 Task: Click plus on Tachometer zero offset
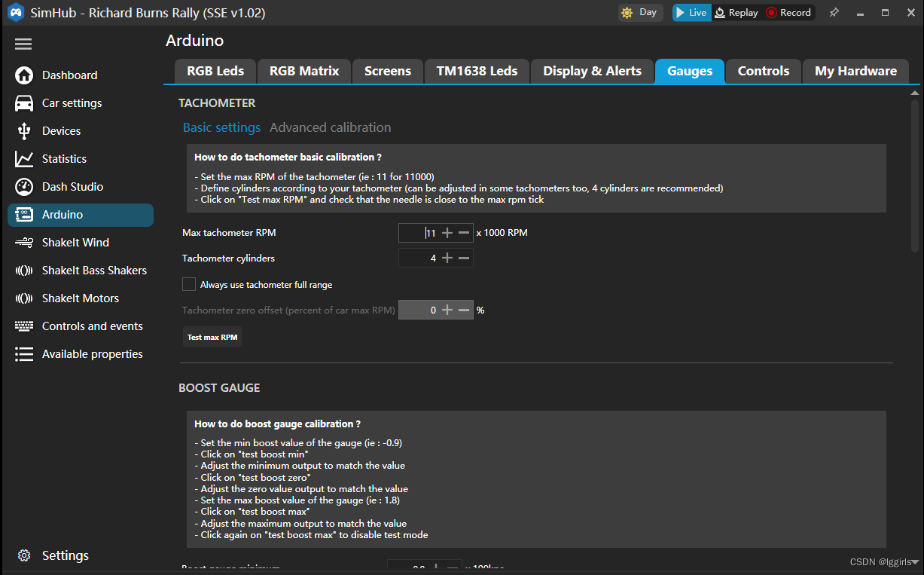(447, 310)
